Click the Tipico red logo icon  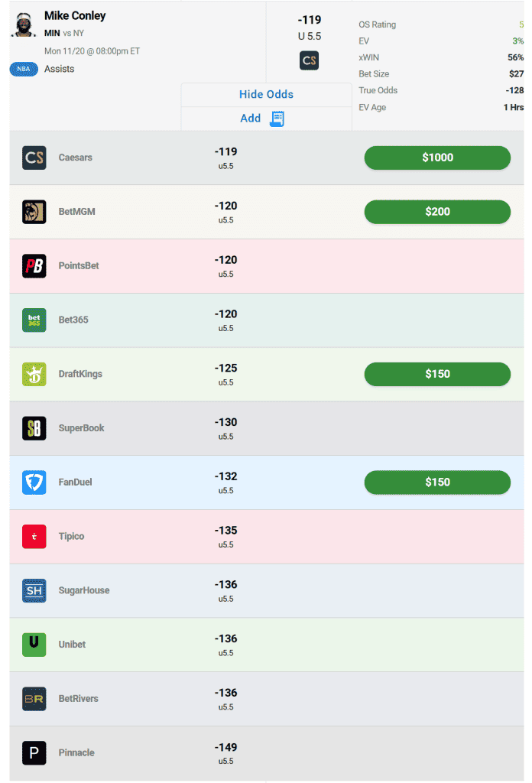[34, 536]
